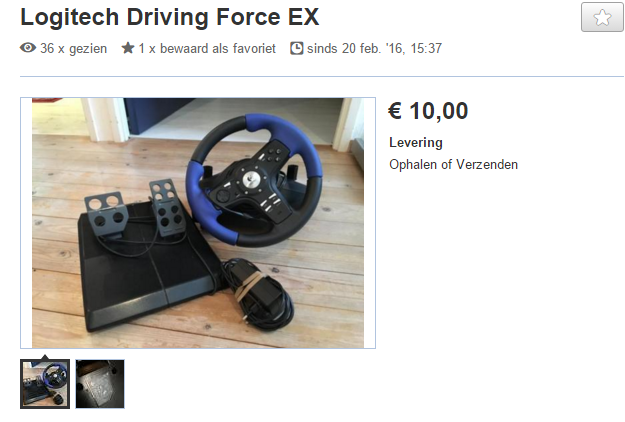Click the € 10,00 price
The height and width of the screenshot is (422, 625).
coord(428,111)
